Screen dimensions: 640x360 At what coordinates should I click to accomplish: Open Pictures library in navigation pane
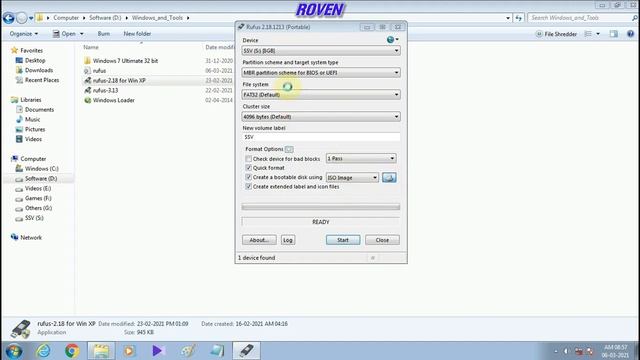[x=30, y=129]
